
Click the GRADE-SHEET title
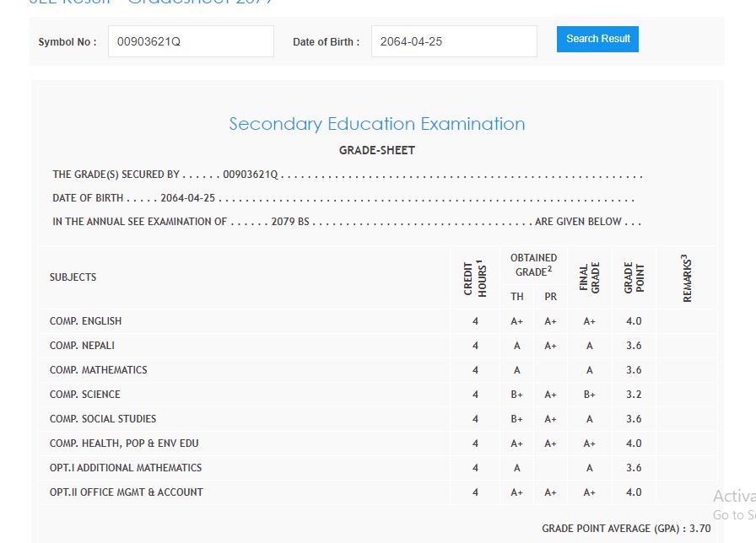(377, 151)
